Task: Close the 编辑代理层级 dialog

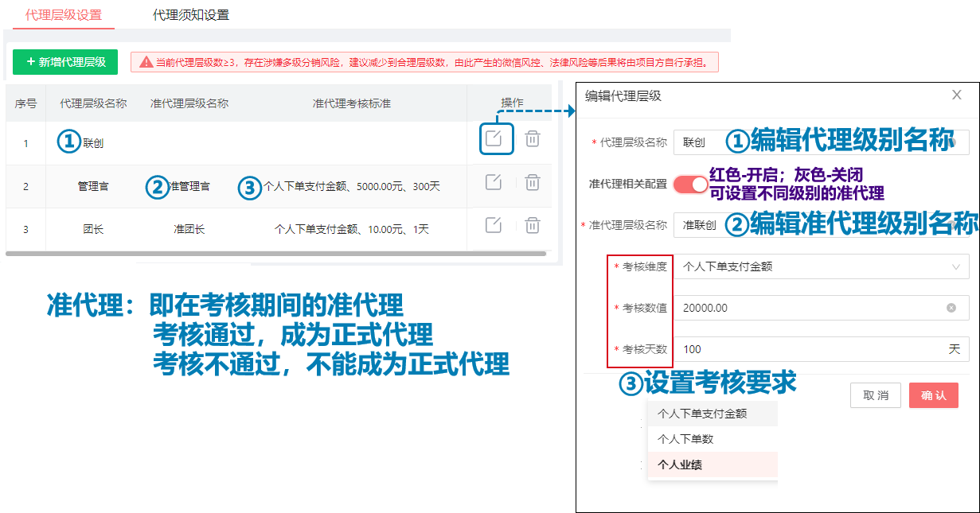Action: coord(956,95)
